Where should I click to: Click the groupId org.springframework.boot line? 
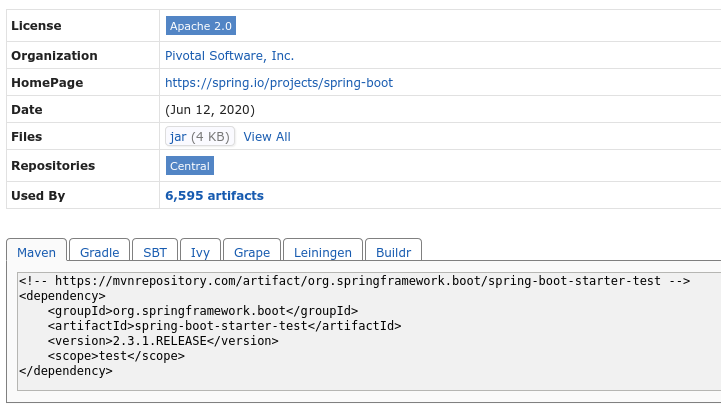203,311
